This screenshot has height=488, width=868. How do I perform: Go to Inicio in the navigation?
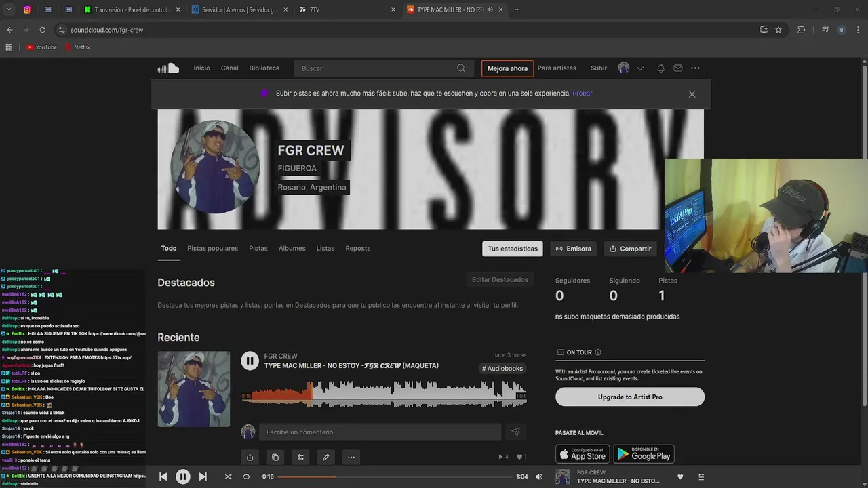click(x=201, y=68)
